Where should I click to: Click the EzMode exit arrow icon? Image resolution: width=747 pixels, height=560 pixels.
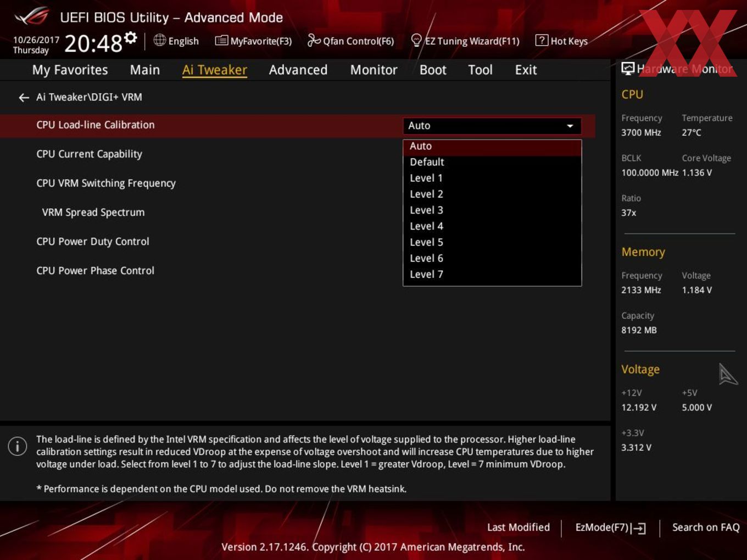(638, 528)
